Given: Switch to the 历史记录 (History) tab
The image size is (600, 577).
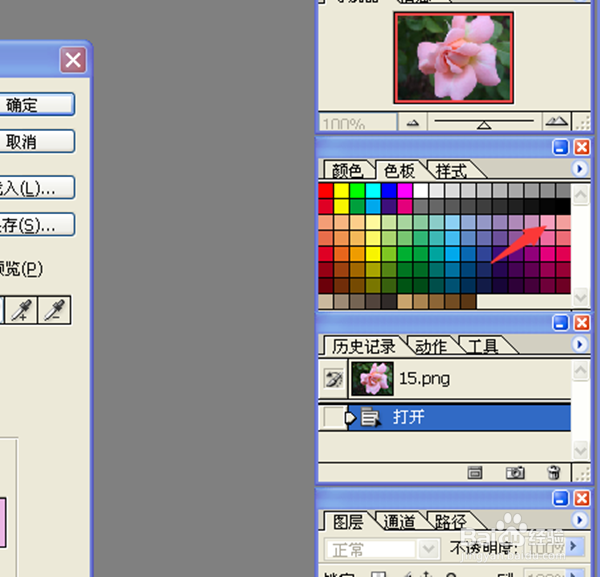Looking at the screenshot, I should pos(364,347).
